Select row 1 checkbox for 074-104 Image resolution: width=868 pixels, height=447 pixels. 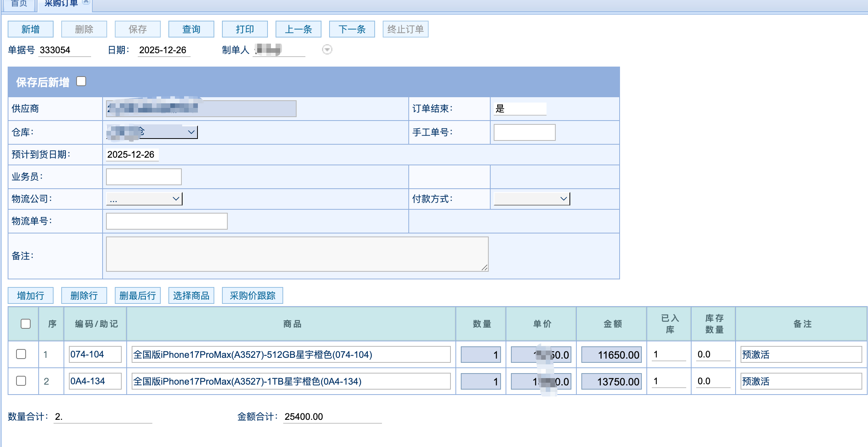tap(21, 354)
